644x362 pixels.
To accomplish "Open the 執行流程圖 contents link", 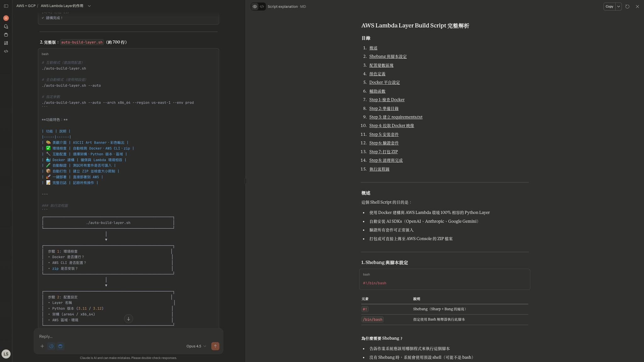I will (379, 169).
